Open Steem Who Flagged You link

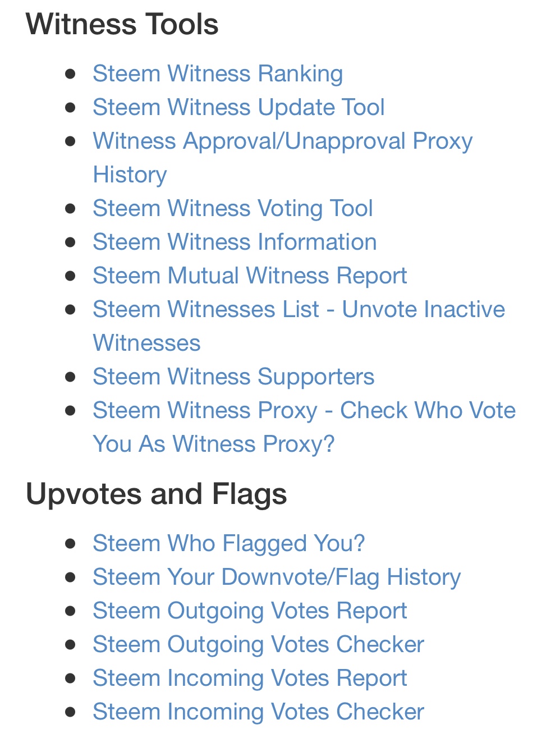[x=229, y=543]
